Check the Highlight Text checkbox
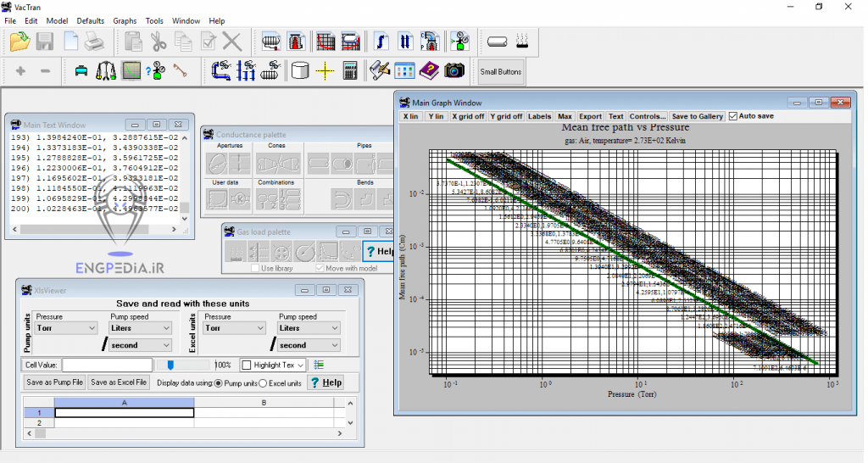Viewport: 868px width, 463px height. 247,365
